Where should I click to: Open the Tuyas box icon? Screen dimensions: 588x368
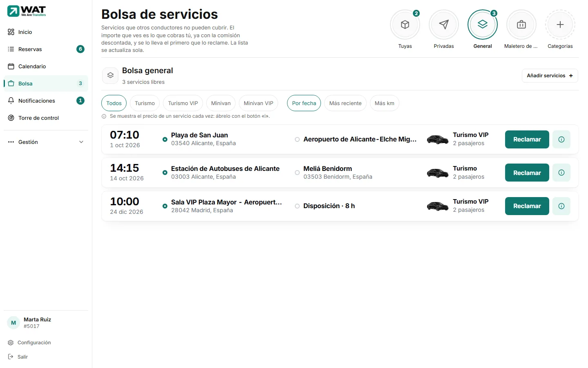click(x=405, y=25)
